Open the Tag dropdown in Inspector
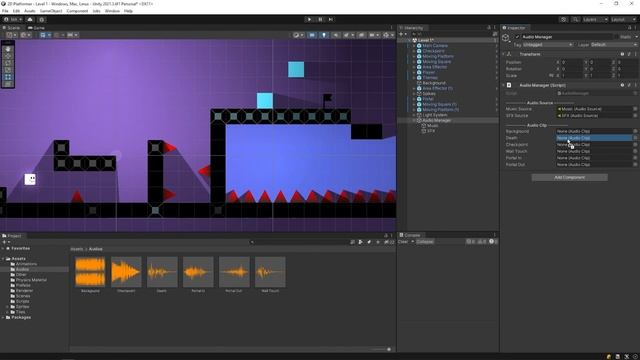This screenshot has width=640, height=360. 547,44
